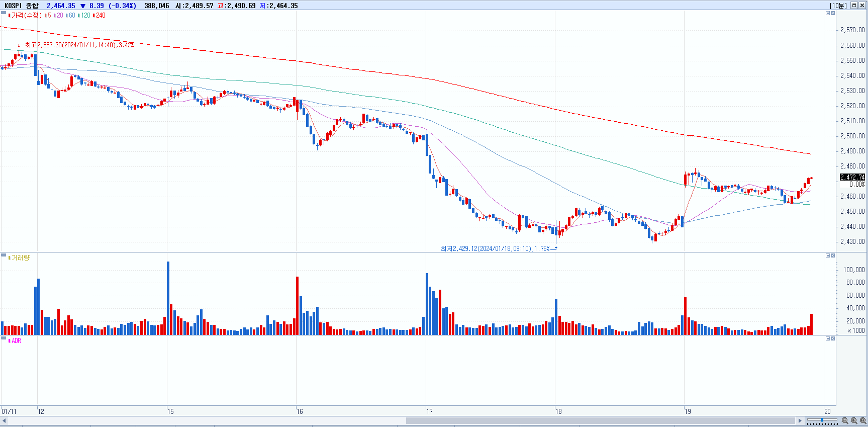Click the zoom level slider handle
The width and height of the screenshot is (868, 427).
[x=822, y=420]
